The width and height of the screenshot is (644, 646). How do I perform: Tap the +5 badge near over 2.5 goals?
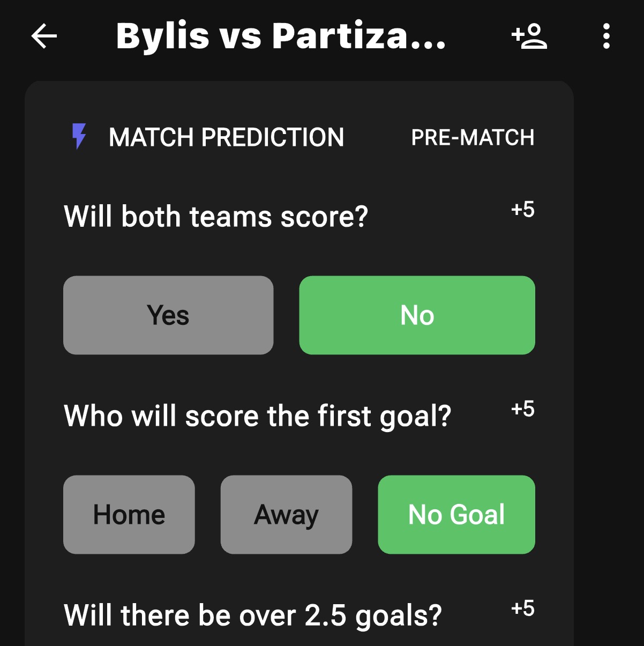coord(523,608)
